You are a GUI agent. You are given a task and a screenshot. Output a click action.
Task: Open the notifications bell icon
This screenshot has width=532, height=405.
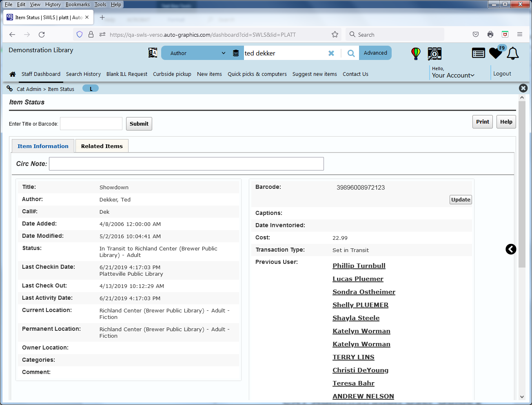coord(513,53)
